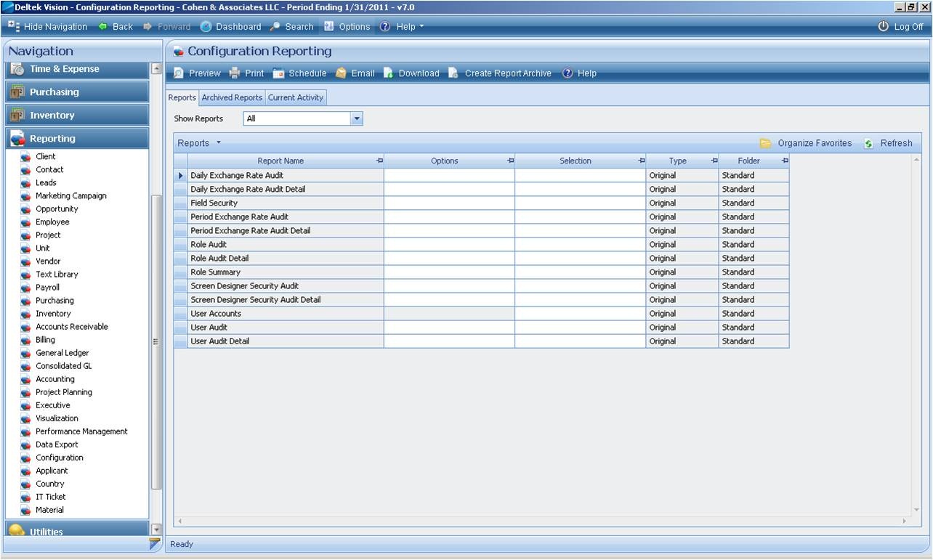Refresh the reports list
This screenshot has height=560, width=933.
tap(889, 143)
